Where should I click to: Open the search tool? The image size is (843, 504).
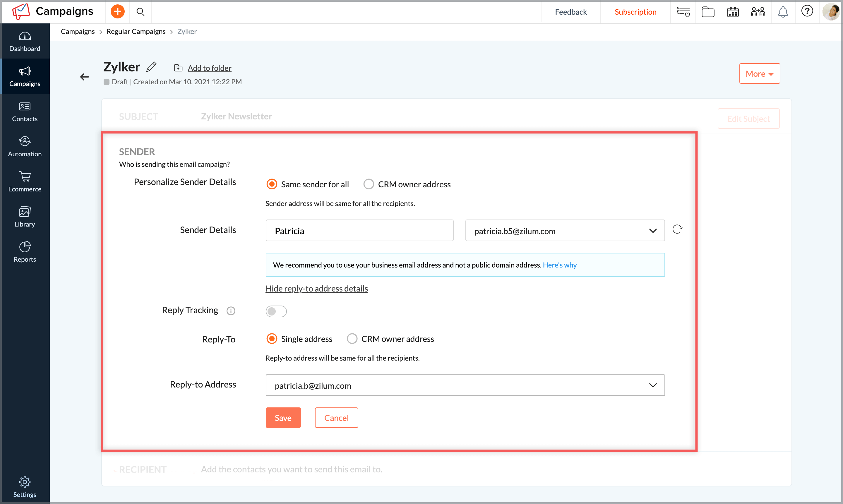(140, 11)
